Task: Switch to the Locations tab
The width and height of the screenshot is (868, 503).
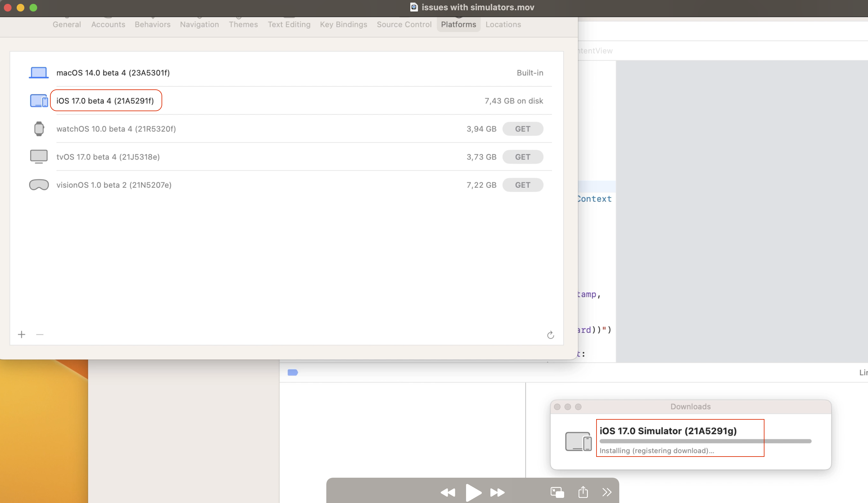Action: click(503, 24)
